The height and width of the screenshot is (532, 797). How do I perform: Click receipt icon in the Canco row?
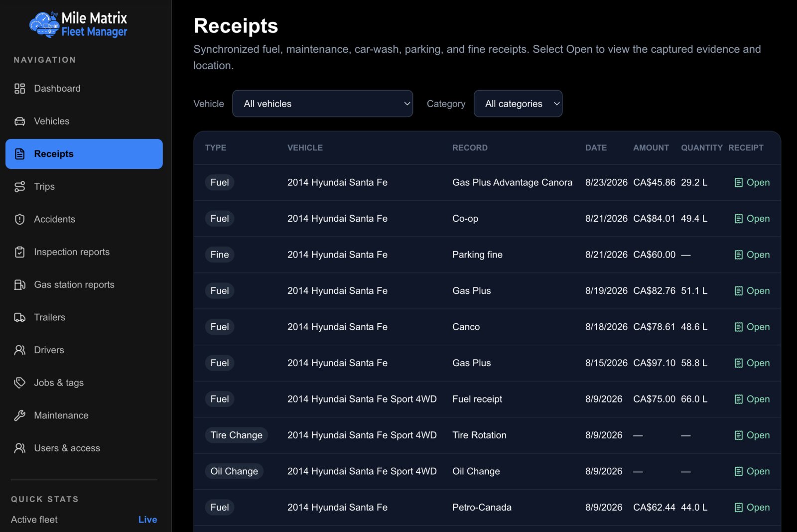coord(739,327)
